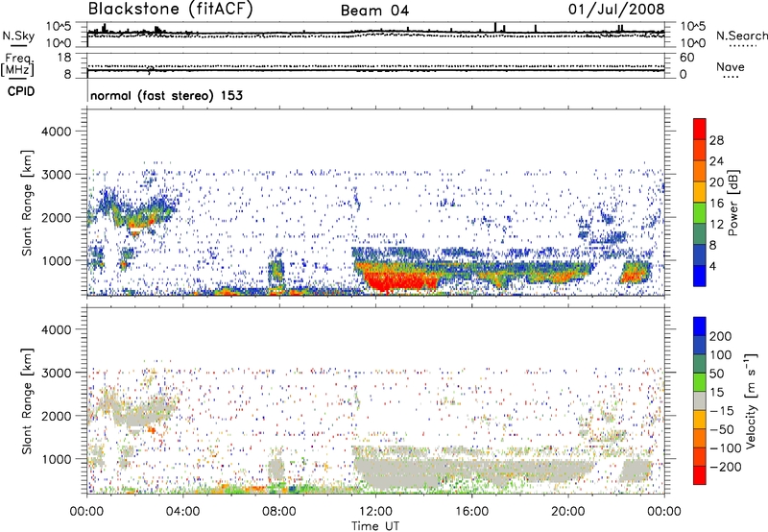The height and width of the screenshot is (532, 768).
Task: Select the Nave legend label
Action: point(730,67)
